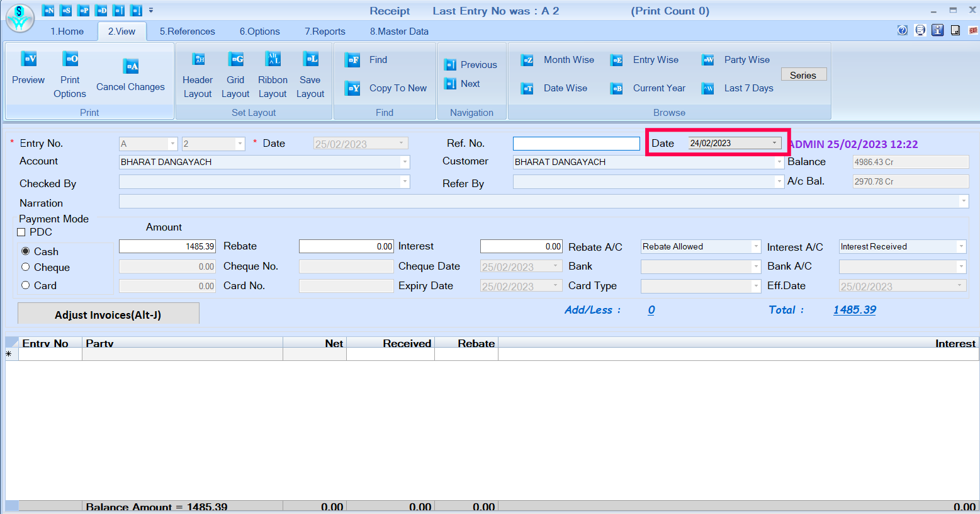Expand the Refer By dropdown
This screenshot has height=514, width=980.
coord(779,181)
